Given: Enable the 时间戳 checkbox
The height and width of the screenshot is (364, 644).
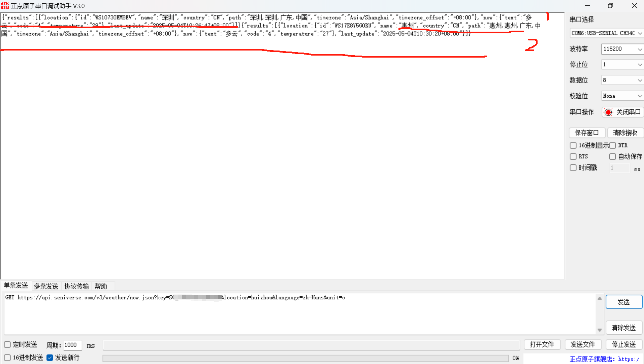Looking at the screenshot, I should tap(573, 168).
